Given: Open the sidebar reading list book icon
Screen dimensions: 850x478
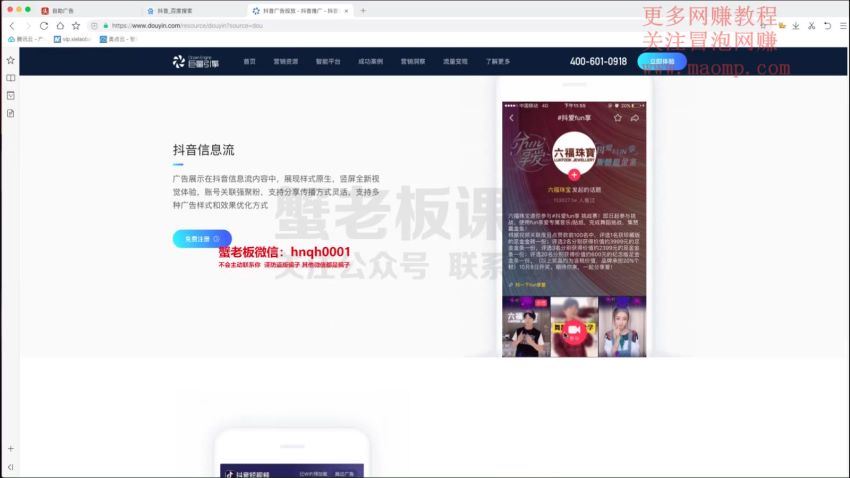Looking at the screenshot, I should click(10, 78).
